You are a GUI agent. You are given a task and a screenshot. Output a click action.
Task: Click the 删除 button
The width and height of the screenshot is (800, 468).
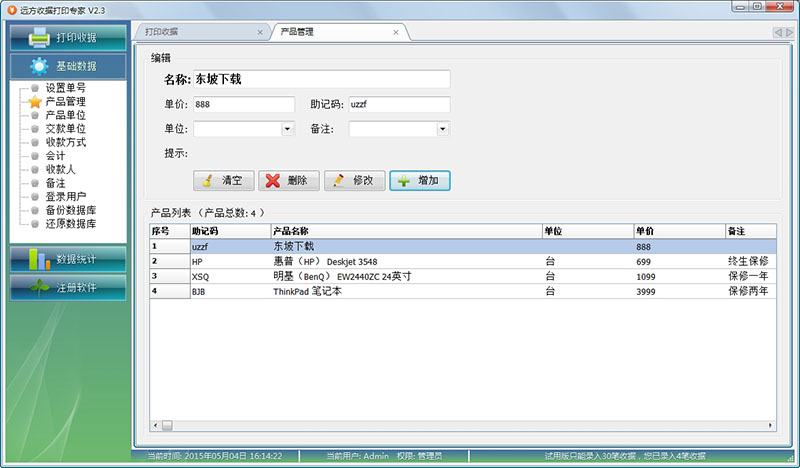[x=289, y=181]
